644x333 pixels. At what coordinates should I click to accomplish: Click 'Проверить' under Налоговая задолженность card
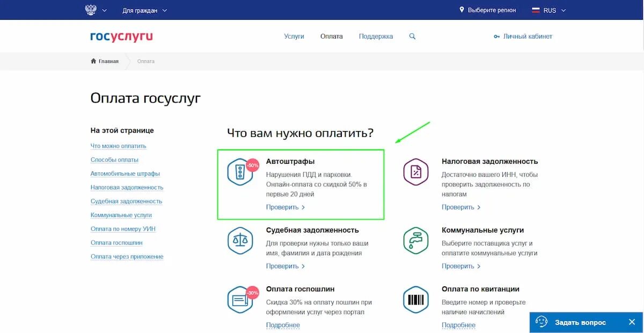(x=461, y=207)
